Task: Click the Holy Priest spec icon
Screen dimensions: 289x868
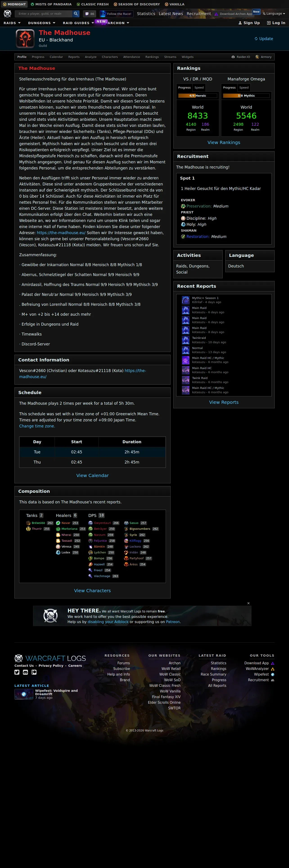Action: tap(183, 224)
